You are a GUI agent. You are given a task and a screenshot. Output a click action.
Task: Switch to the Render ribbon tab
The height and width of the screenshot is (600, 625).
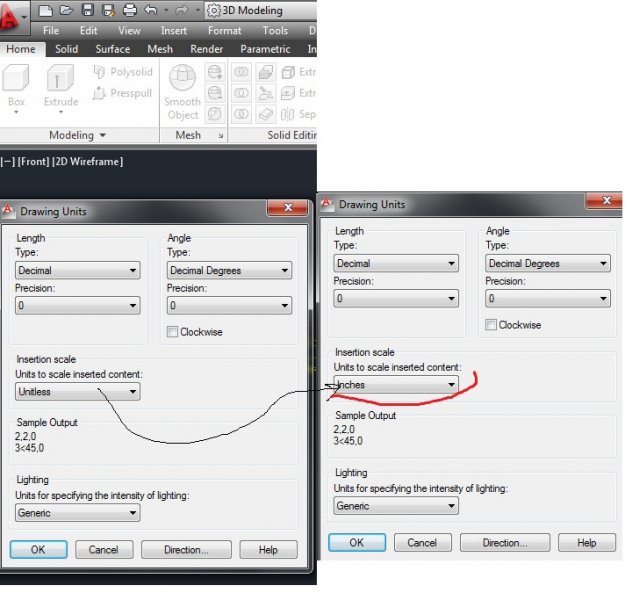206,49
